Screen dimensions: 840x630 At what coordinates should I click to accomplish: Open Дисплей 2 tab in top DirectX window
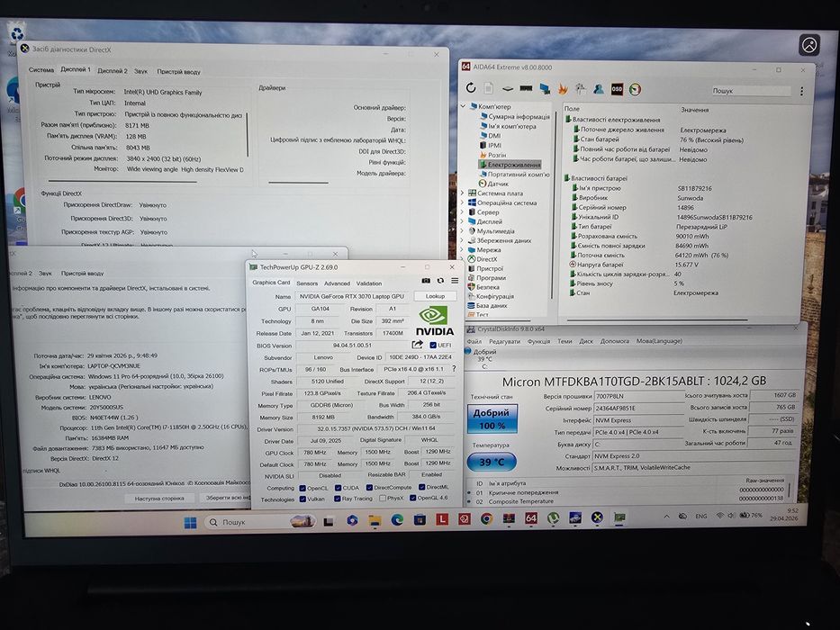113,71
